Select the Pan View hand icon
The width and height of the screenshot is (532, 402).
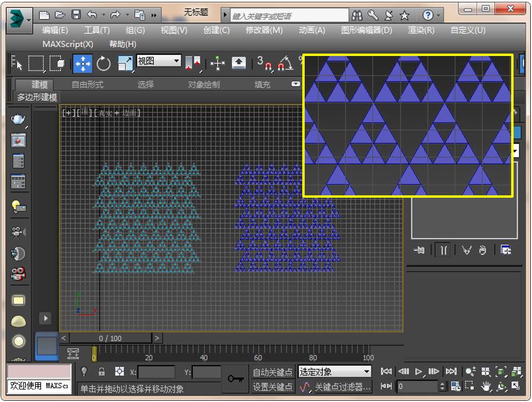point(486,386)
